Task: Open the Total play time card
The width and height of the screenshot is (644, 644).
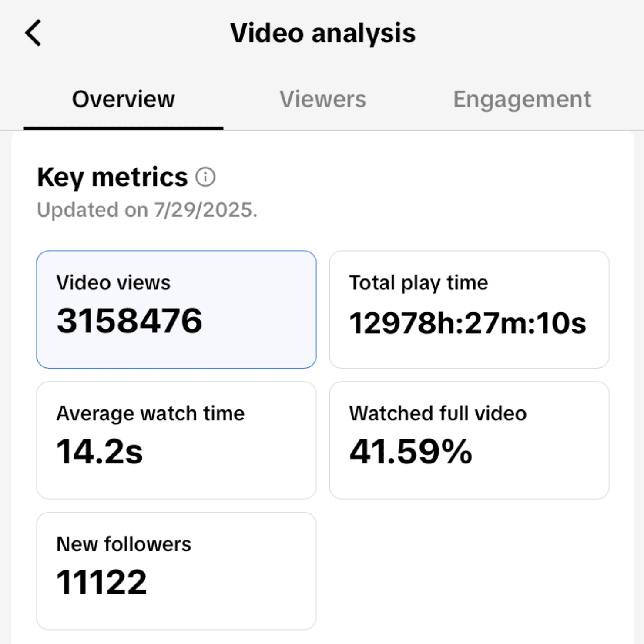Action: [469, 309]
